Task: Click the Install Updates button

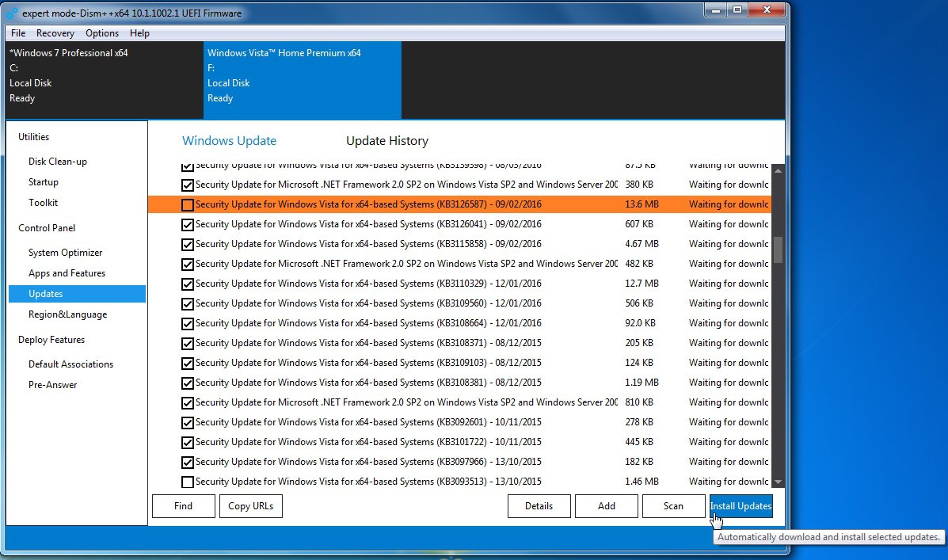Action: 741,506
